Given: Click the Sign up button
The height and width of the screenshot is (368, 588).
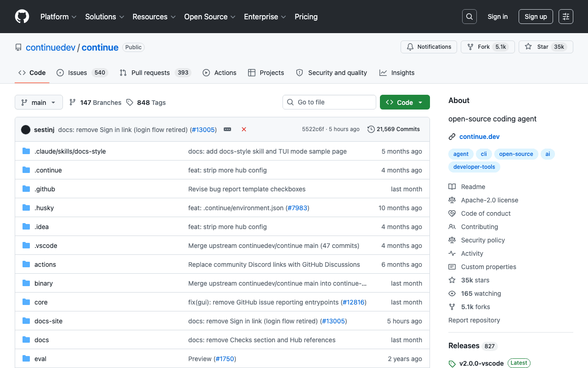Looking at the screenshot, I should (536, 17).
